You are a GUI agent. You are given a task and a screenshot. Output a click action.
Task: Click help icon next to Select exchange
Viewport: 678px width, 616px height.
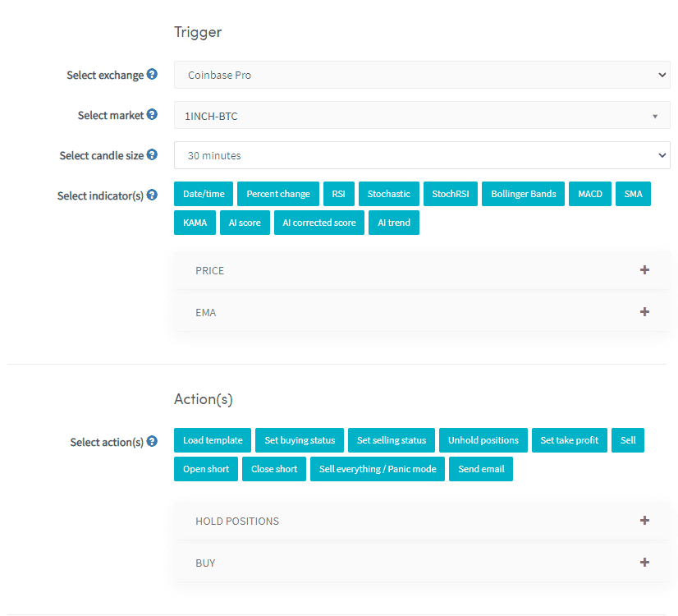pos(152,75)
